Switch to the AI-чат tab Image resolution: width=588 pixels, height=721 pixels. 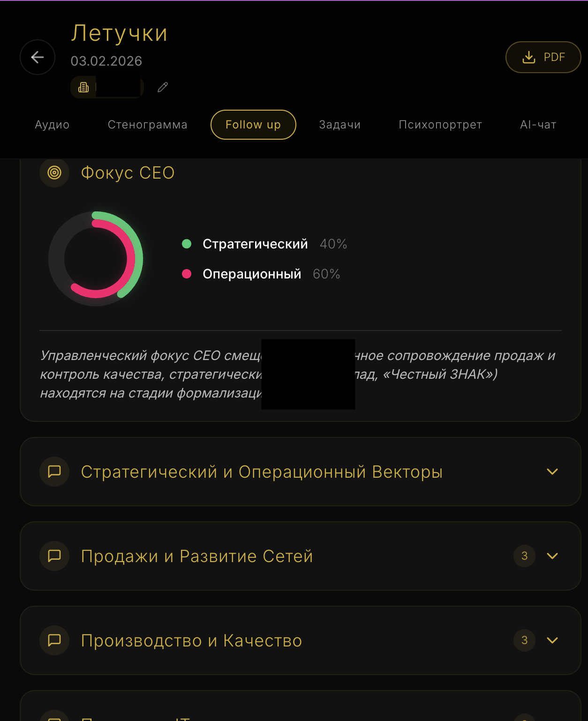[x=537, y=125]
